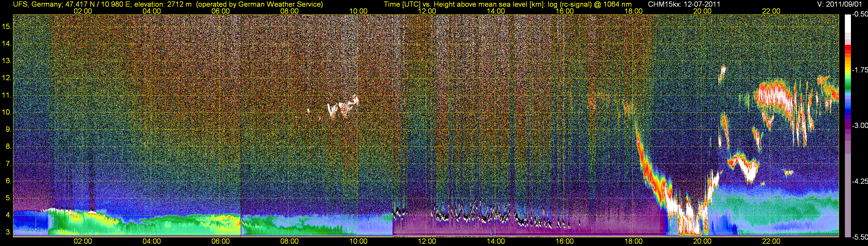Click the white cirrus patch near 10 km before 10:00
868x246 pixels.
point(343,107)
